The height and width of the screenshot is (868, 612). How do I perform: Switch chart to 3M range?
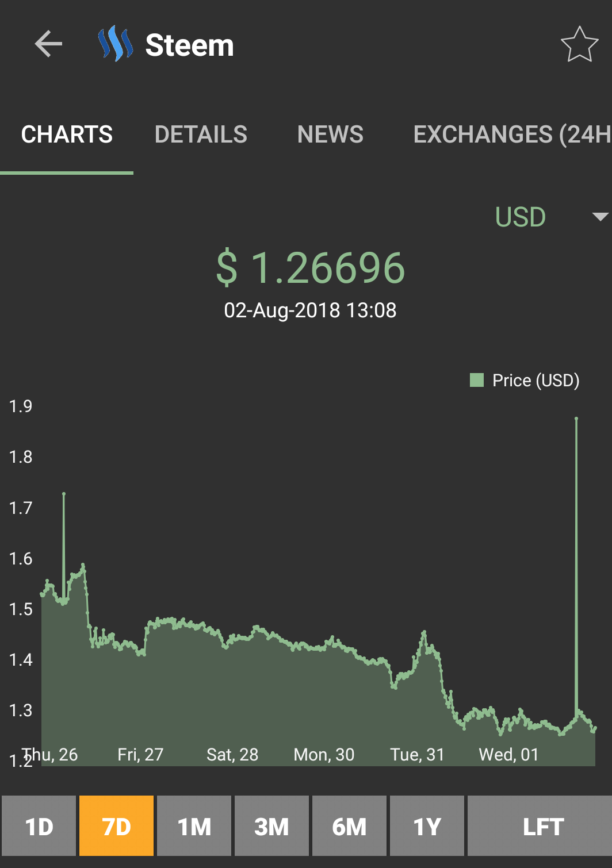(271, 826)
